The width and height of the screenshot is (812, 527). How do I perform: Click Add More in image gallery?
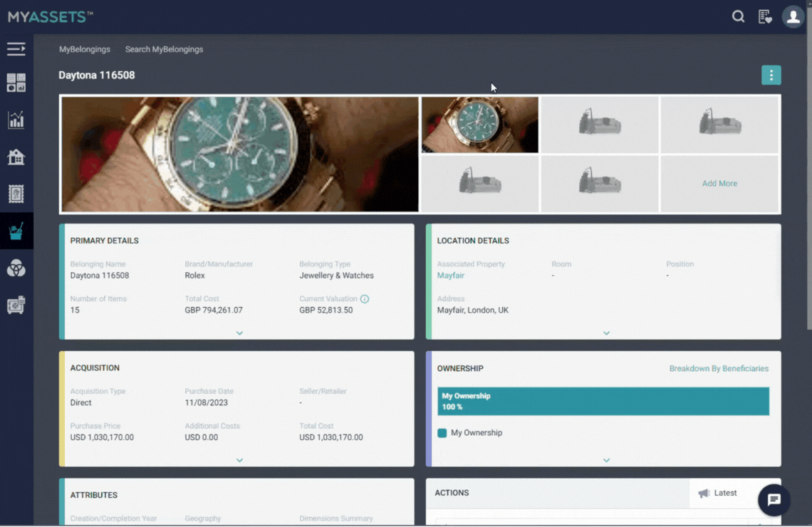tap(719, 183)
